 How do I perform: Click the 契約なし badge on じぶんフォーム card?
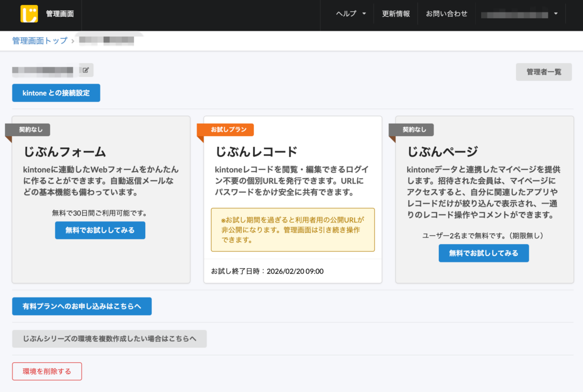28,130
